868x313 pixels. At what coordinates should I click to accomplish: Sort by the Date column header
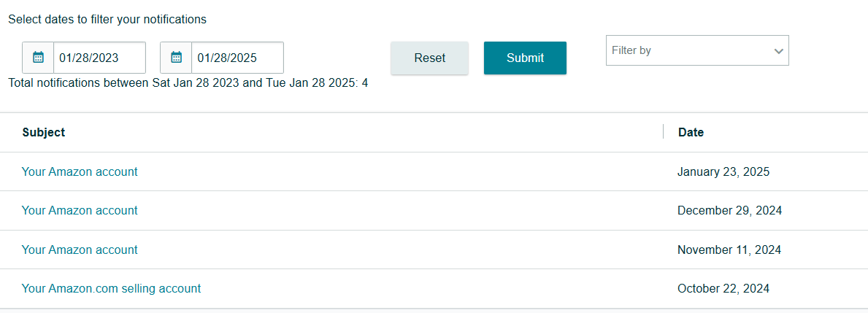point(691,132)
